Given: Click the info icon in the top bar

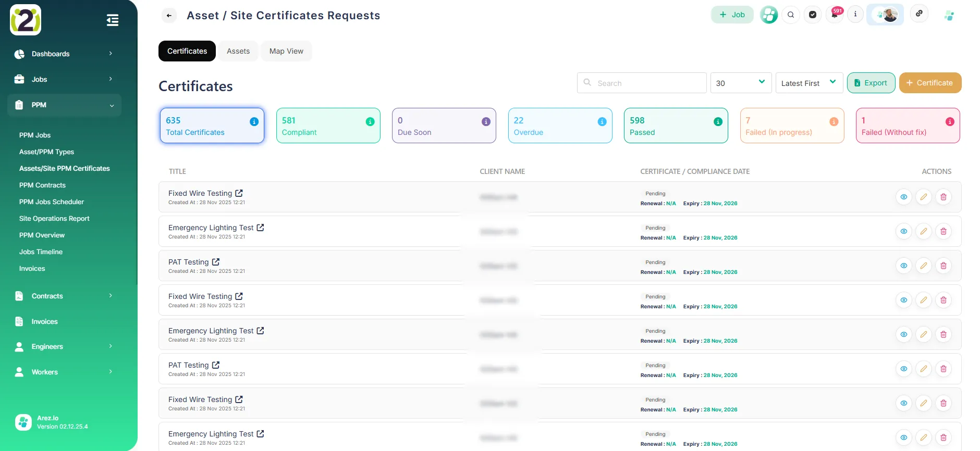Looking at the screenshot, I should 855,14.
